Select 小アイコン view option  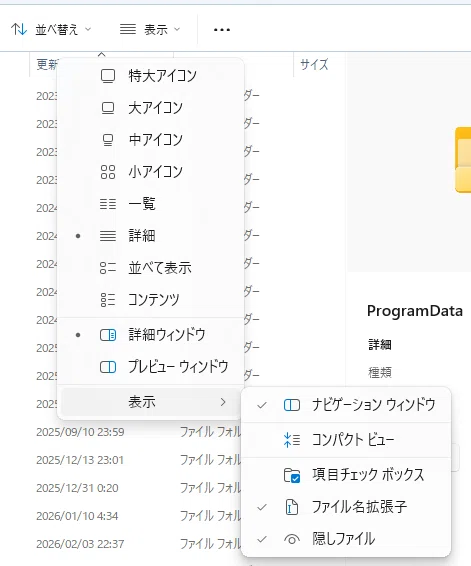151,172
